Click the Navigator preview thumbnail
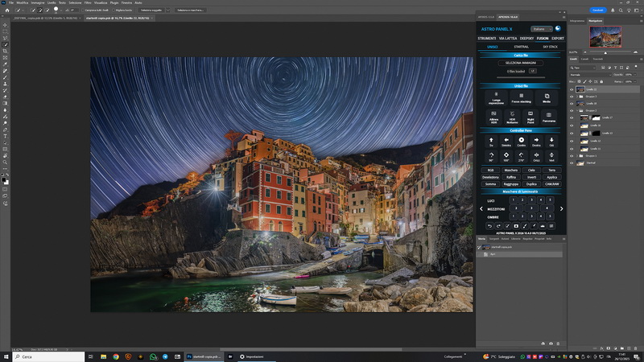Image resolution: width=644 pixels, height=362 pixels. point(605,36)
